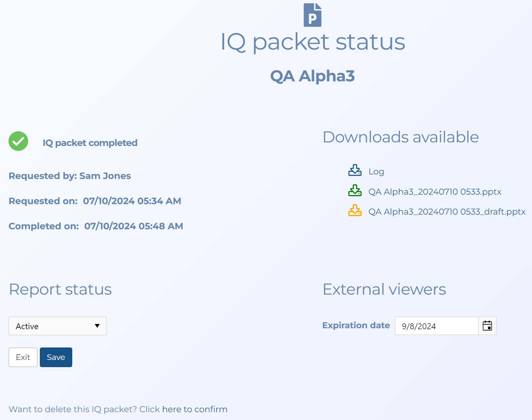Click 'here' to delete the IQ packet

point(172,409)
